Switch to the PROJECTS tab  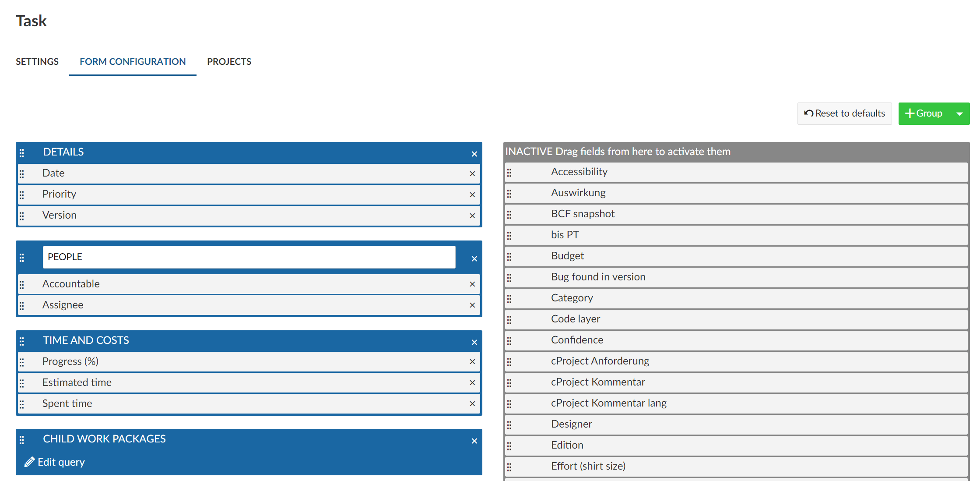point(230,61)
